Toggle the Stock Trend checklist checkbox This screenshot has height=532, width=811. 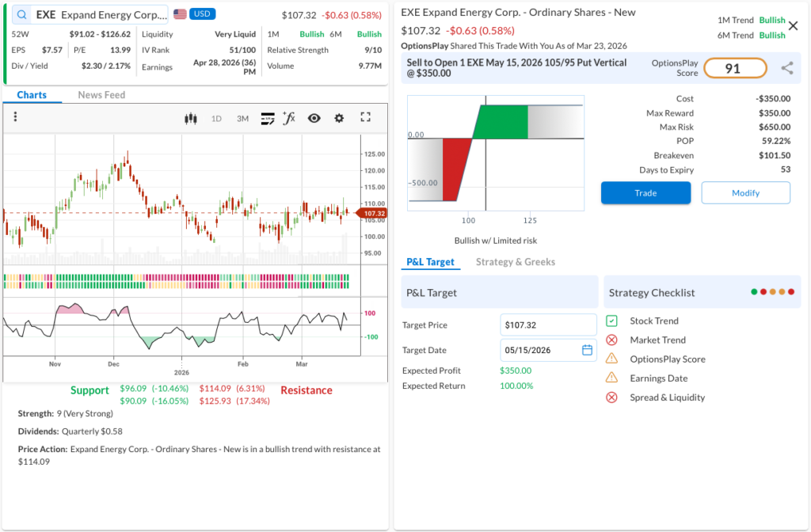(611, 321)
